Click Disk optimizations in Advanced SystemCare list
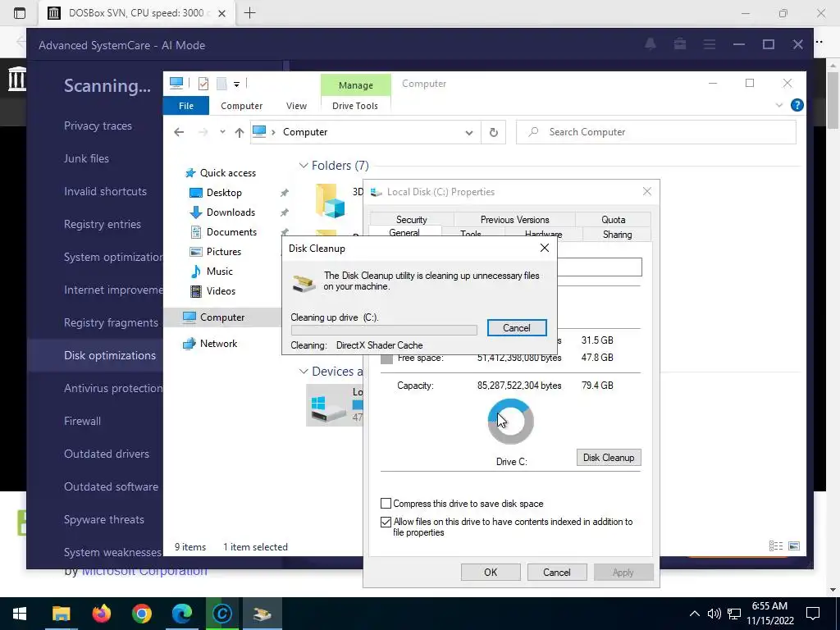This screenshot has height=630, width=840. tap(110, 356)
